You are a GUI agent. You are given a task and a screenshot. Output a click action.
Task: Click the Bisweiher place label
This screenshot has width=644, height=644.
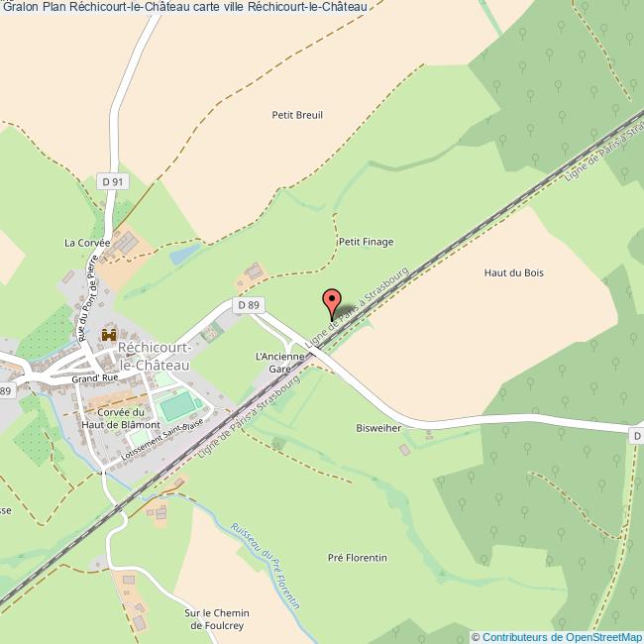click(378, 428)
